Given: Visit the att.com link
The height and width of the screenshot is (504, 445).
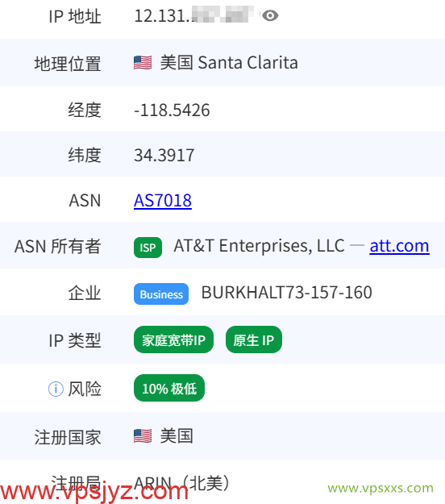Looking at the screenshot, I should 399,246.
